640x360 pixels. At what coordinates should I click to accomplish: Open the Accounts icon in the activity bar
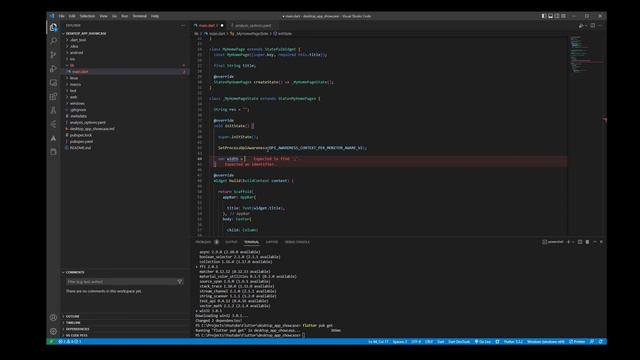53,318
